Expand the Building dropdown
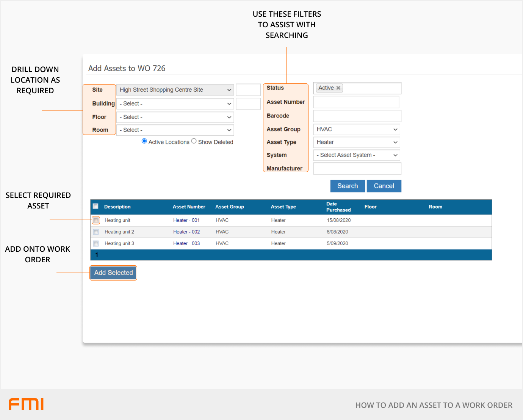523x420 pixels. coord(175,104)
